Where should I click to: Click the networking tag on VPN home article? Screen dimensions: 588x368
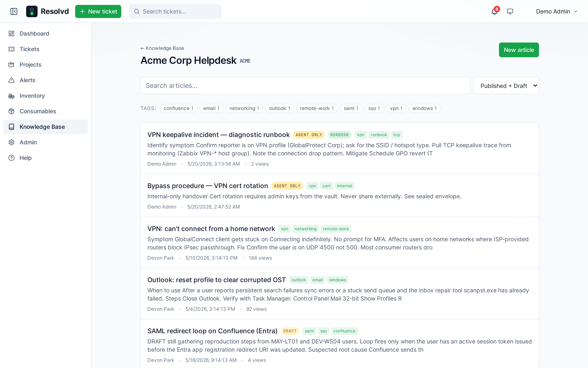tap(305, 229)
